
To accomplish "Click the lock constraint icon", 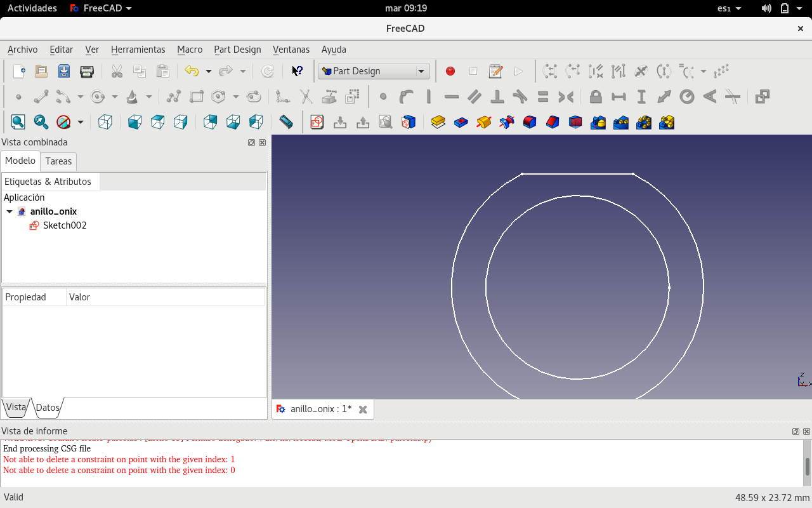I will 596,97.
